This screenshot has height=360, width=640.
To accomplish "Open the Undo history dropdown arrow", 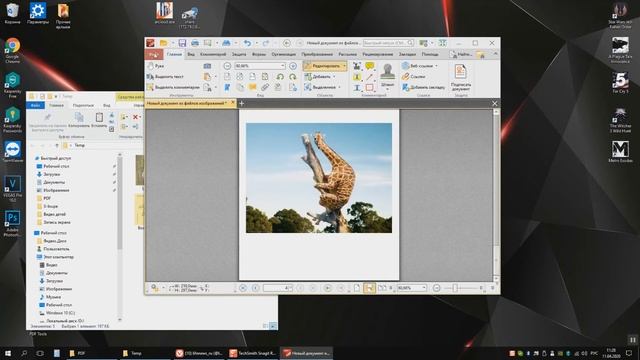I will pyautogui.click(x=256, y=43).
